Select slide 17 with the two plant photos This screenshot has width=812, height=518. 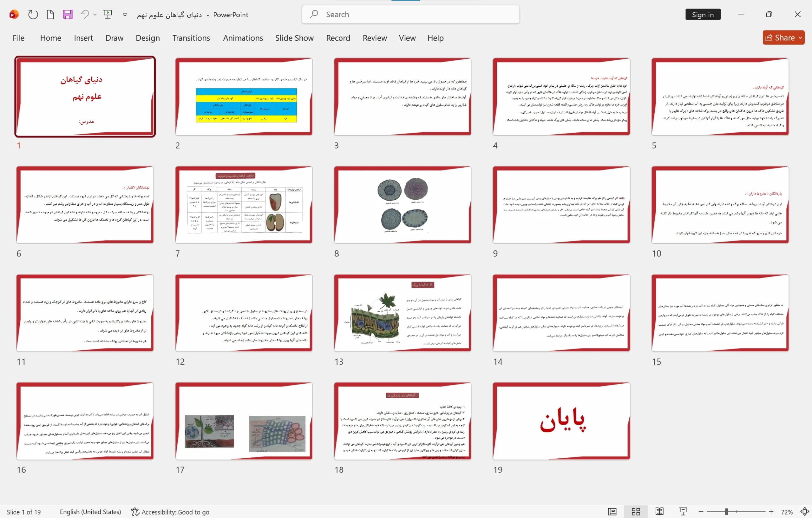[x=244, y=421]
